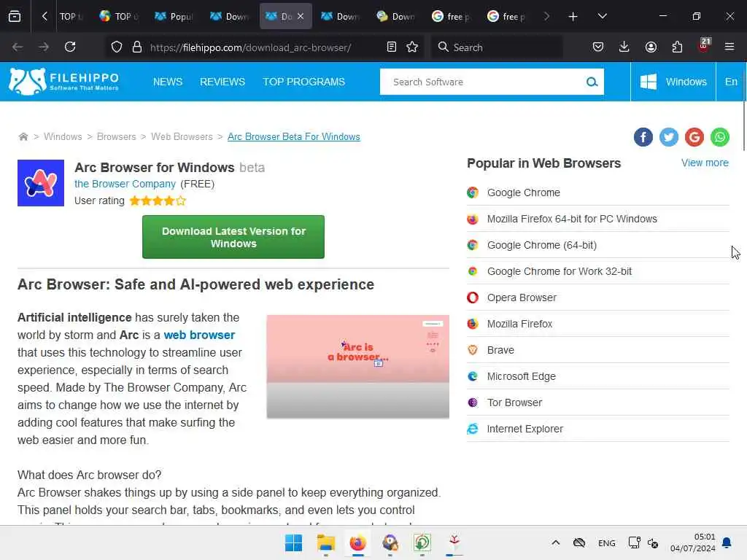Click the red extension badge showing 21
Image resolution: width=747 pixels, height=560 pixels.
click(704, 44)
